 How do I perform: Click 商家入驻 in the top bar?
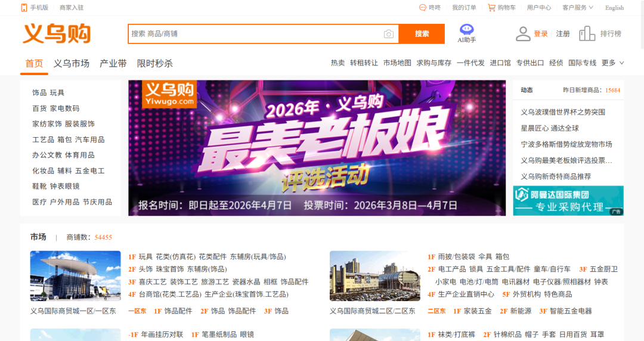[x=72, y=7]
